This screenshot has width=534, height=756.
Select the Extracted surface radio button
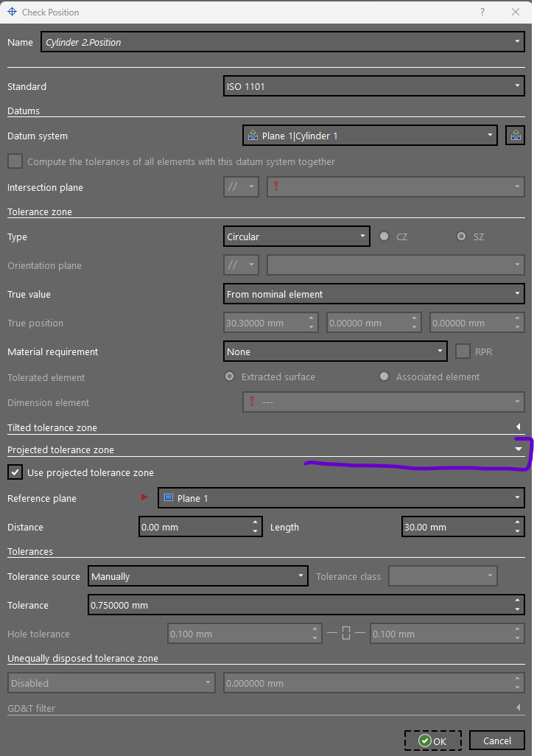230,377
